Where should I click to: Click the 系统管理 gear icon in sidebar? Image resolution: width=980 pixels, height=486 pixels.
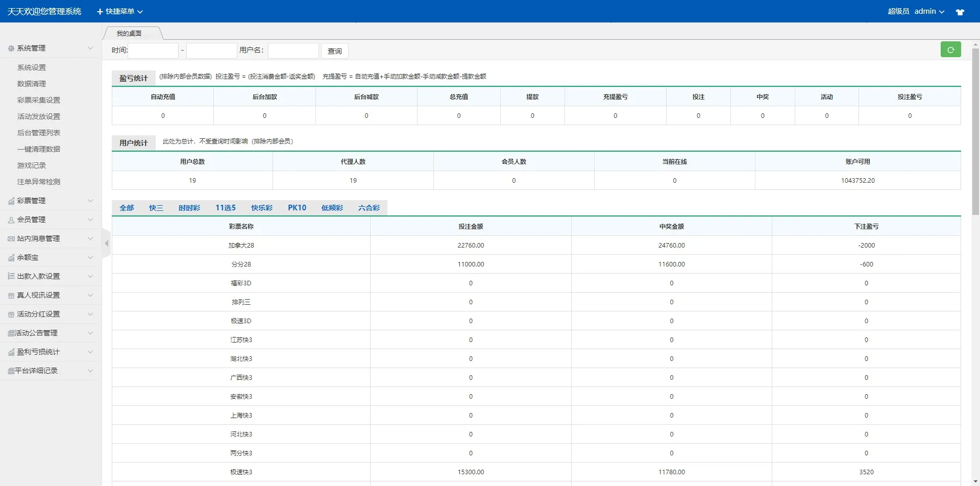pos(10,48)
